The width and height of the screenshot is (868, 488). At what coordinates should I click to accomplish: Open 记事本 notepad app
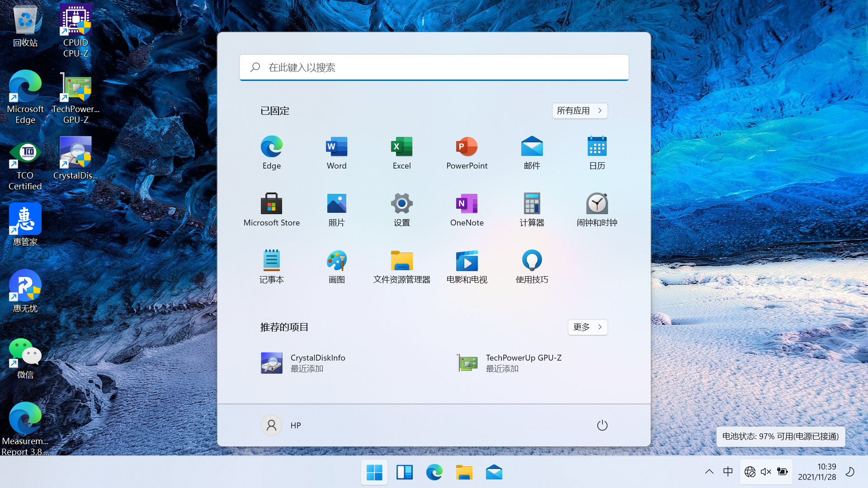pos(272,267)
